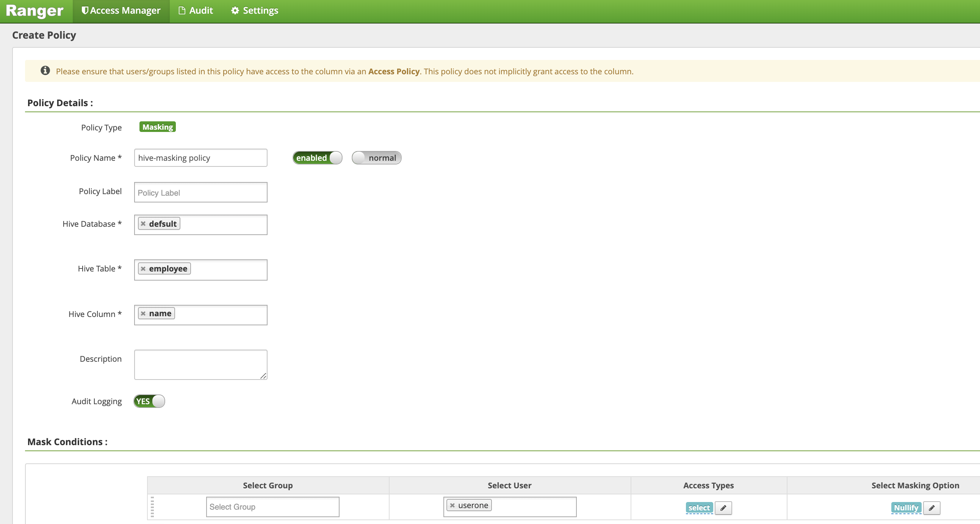
Task: Remove the name column tag
Action: 143,314
